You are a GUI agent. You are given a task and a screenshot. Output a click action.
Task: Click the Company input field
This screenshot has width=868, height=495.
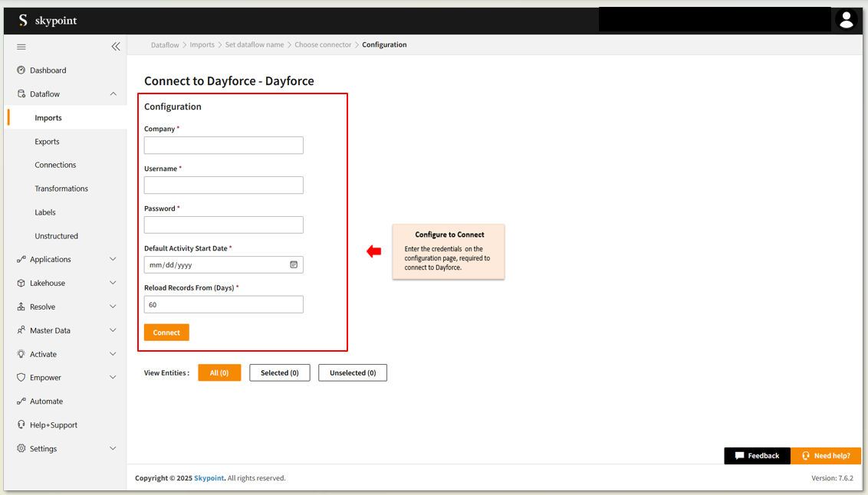coord(224,146)
